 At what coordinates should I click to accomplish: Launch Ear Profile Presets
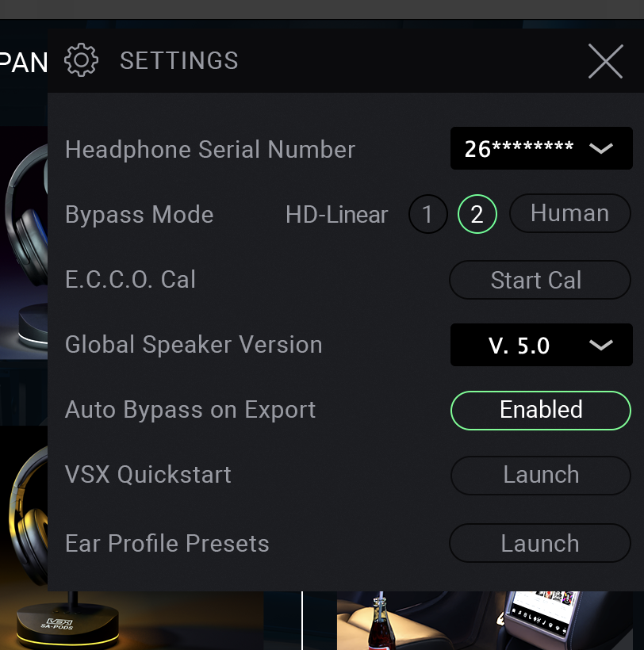pos(540,543)
